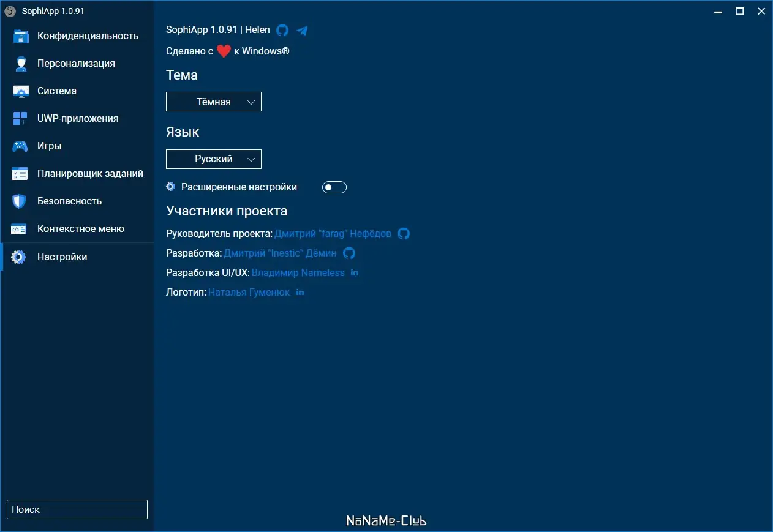Go to Планировщик заданий section

[x=77, y=174]
